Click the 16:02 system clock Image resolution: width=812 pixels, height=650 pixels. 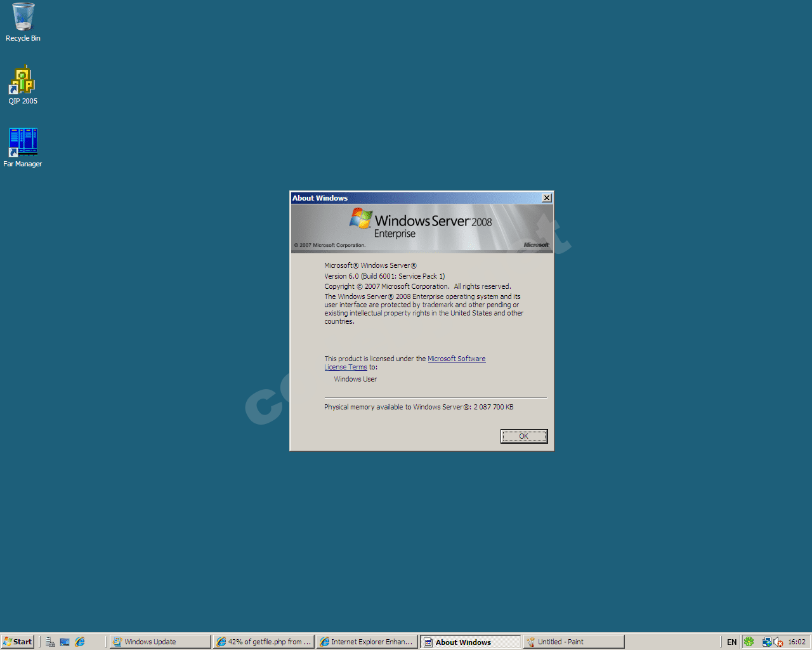pos(797,642)
